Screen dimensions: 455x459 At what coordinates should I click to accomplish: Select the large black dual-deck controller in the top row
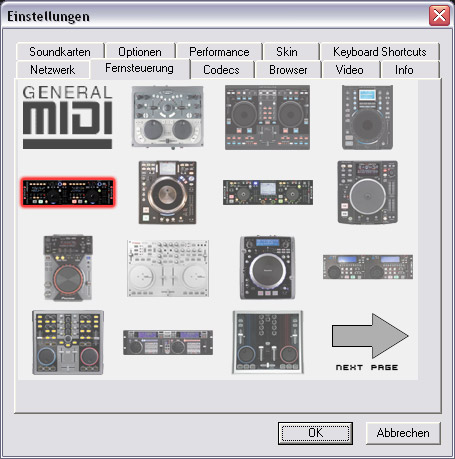click(267, 117)
